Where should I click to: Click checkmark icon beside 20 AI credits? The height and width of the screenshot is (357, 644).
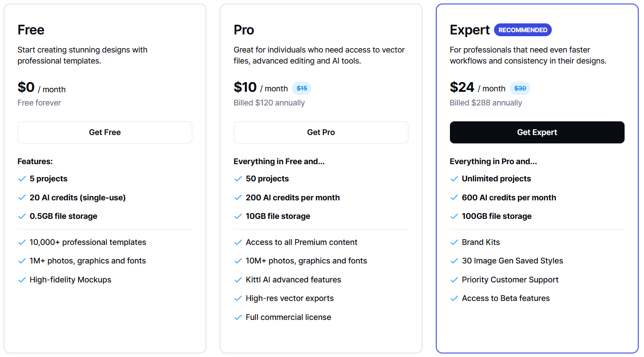pyautogui.click(x=22, y=198)
